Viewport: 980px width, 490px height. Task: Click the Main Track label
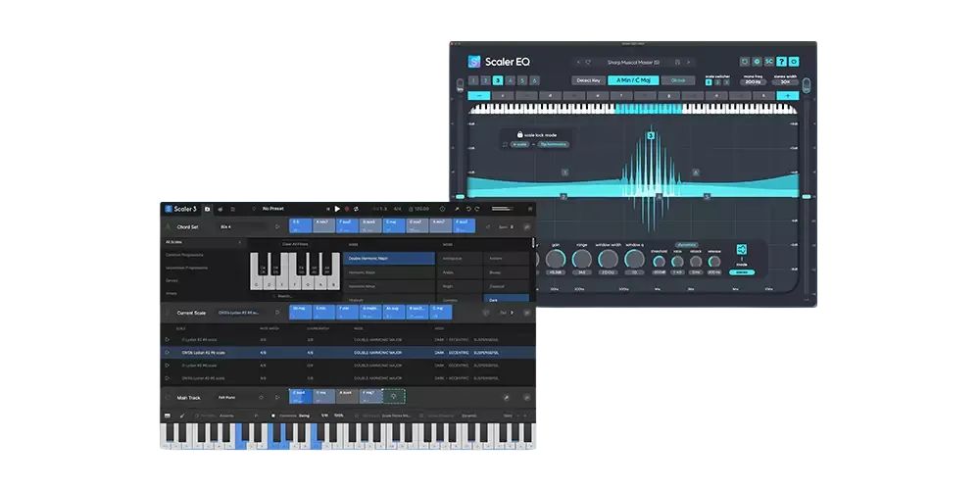click(x=189, y=398)
